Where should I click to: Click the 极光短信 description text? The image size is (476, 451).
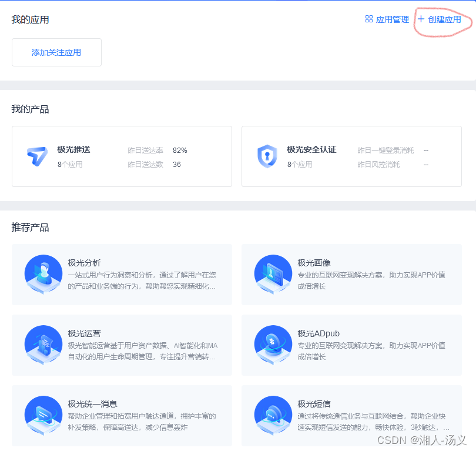point(373,421)
